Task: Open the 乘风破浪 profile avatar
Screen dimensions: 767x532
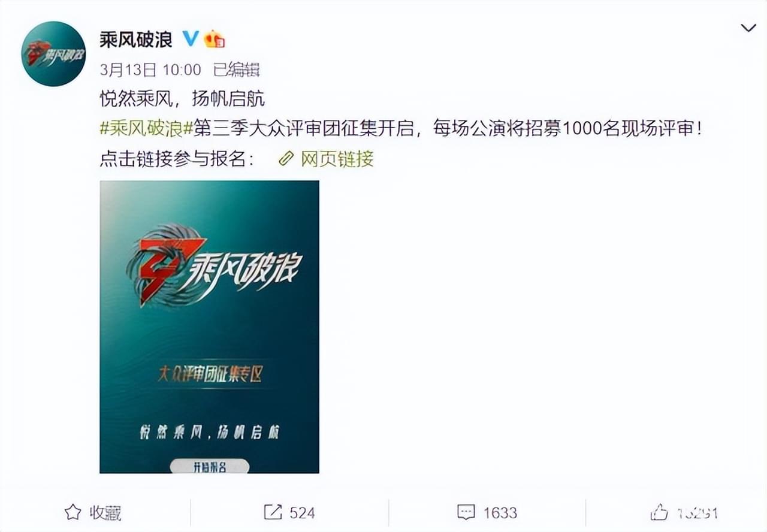Action: click(53, 54)
